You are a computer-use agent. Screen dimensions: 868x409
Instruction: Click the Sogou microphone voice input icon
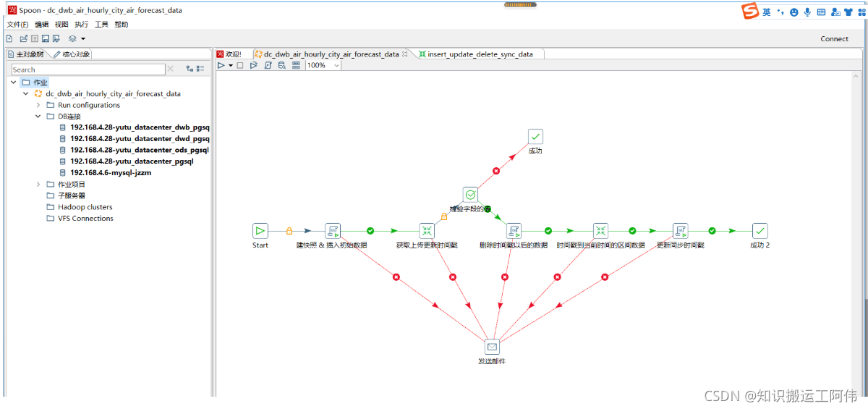pos(807,12)
